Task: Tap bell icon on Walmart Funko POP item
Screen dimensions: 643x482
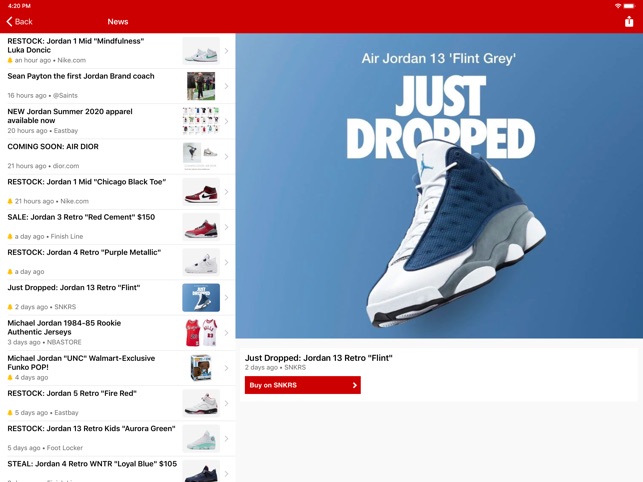Action: (11, 377)
